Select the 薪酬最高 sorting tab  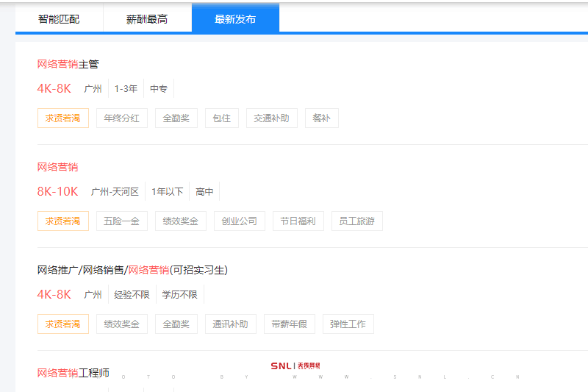click(x=147, y=19)
